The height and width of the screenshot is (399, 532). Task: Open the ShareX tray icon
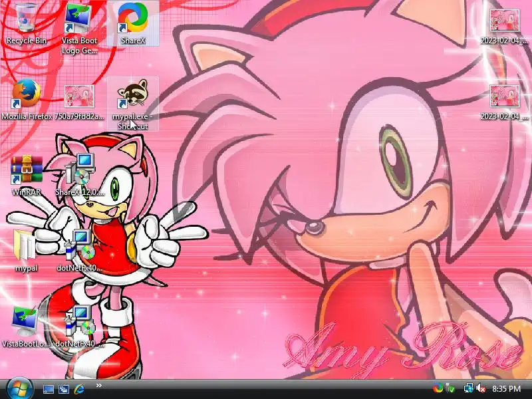tap(438, 388)
